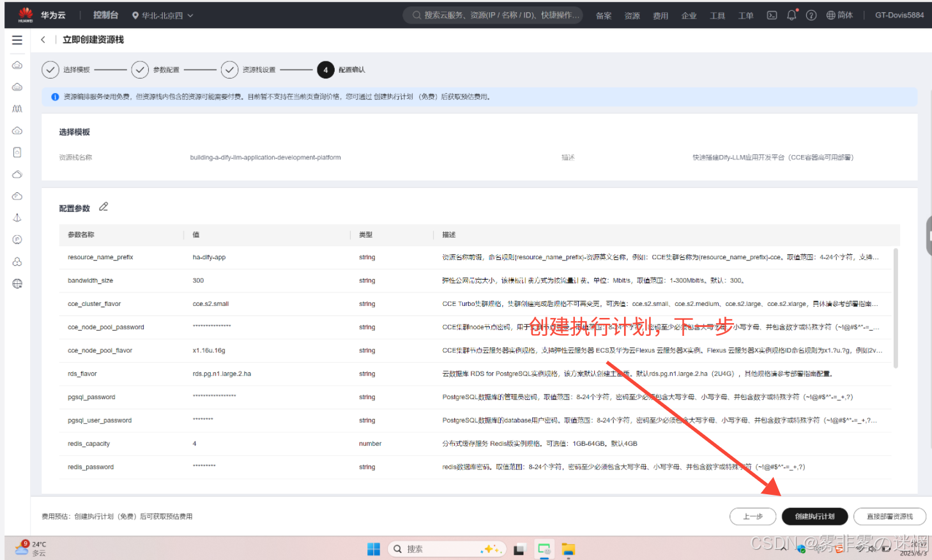Image resolution: width=932 pixels, height=560 pixels.
Task: Go to 选择模板 step
Action: [50, 70]
